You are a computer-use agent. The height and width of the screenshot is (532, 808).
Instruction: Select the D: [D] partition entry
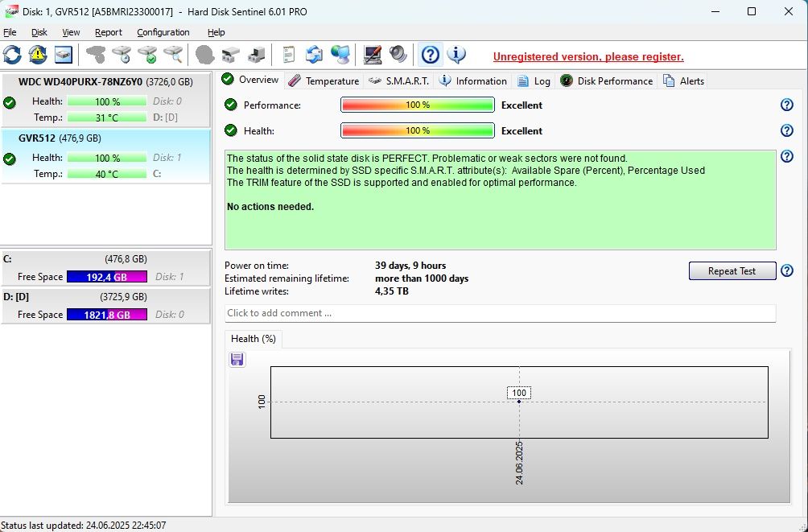click(105, 306)
